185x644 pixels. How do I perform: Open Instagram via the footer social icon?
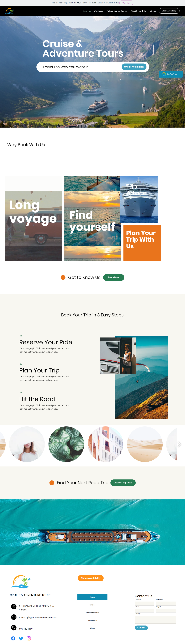click(x=29, y=638)
